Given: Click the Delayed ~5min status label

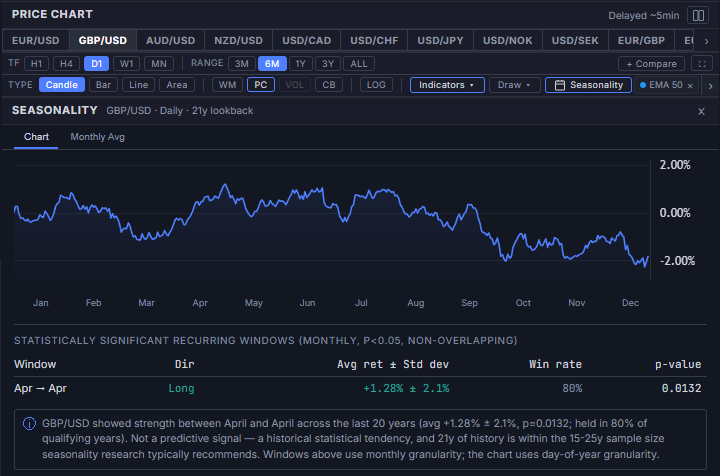Looking at the screenshot, I should coord(643,16).
